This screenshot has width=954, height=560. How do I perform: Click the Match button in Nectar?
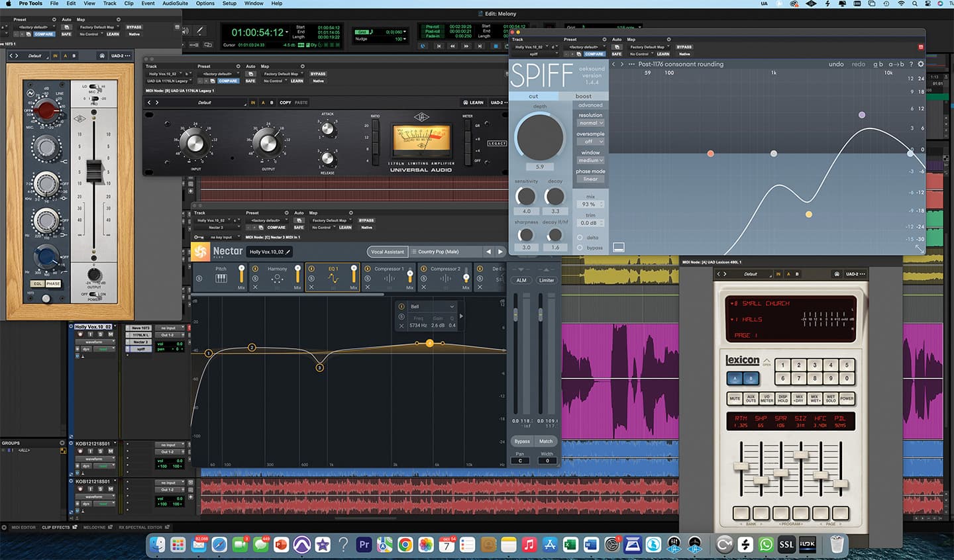(x=546, y=441)
